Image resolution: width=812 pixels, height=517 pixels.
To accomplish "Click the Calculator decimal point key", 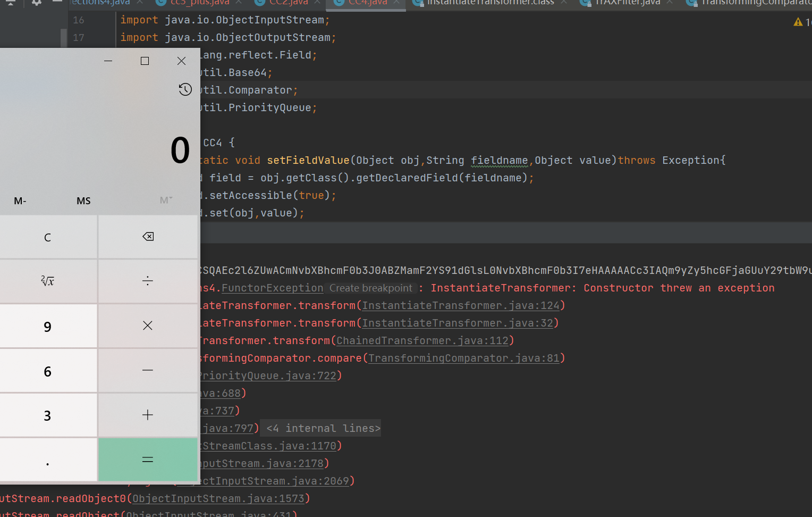I will 48,460.
